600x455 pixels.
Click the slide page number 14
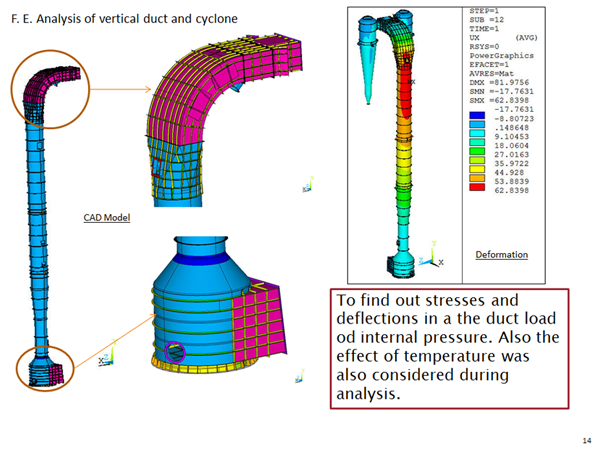click(585, 440)
